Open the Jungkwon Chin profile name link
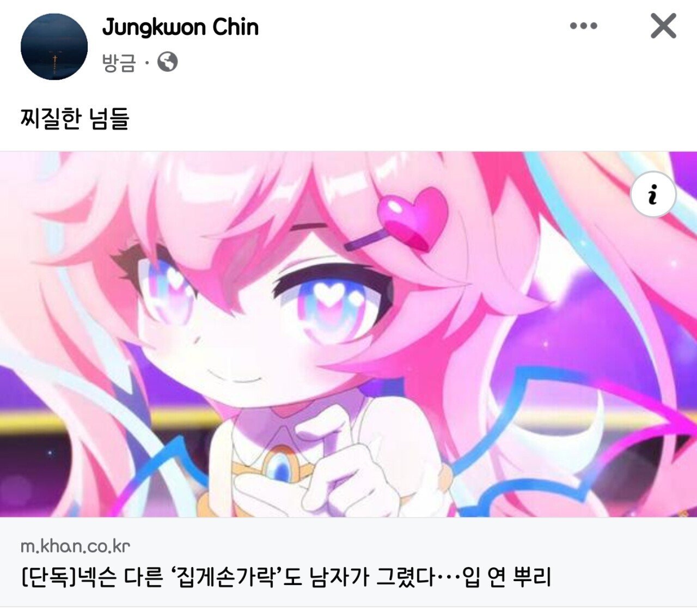 click(180, 27)
